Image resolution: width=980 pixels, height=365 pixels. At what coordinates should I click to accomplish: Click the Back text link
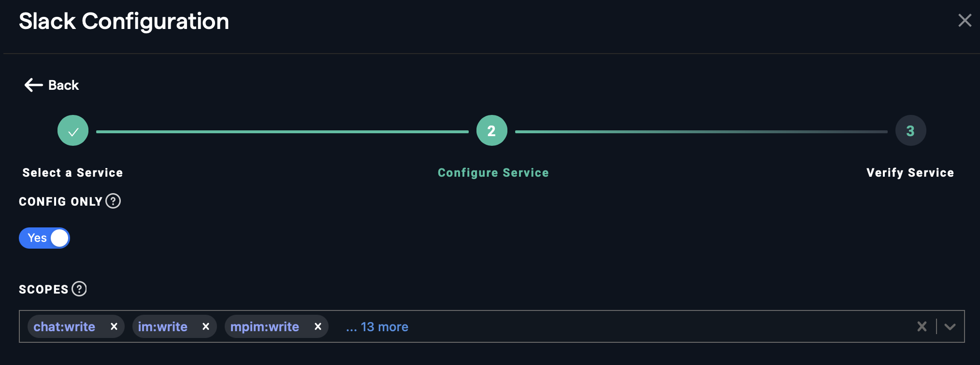pyautogui.click(x=63, y=85)
